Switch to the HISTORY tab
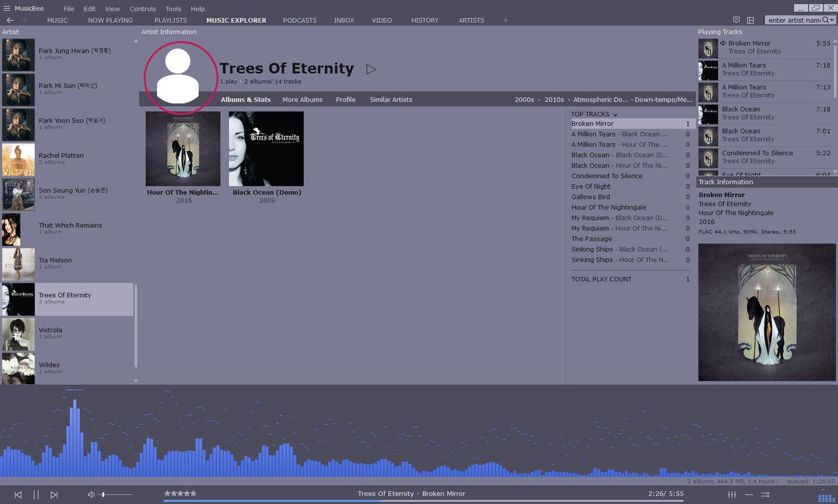This screenshot has height=504, width=838. coord(425,20)
